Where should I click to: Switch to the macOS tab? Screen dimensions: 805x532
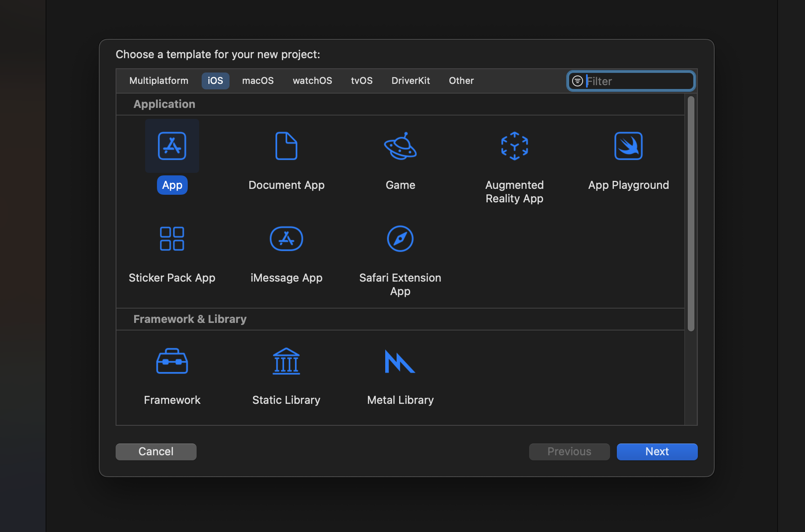click(x=258, y=81)
